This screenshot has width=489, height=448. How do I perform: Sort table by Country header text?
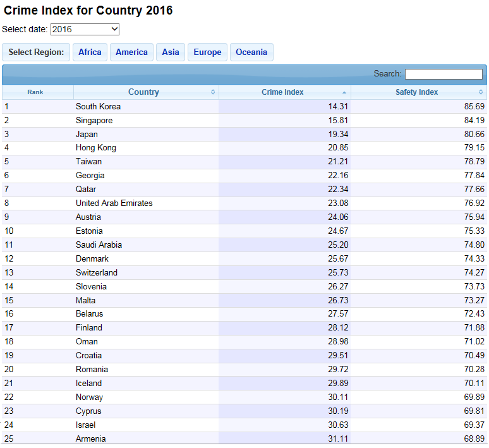[x=143, y=92]
